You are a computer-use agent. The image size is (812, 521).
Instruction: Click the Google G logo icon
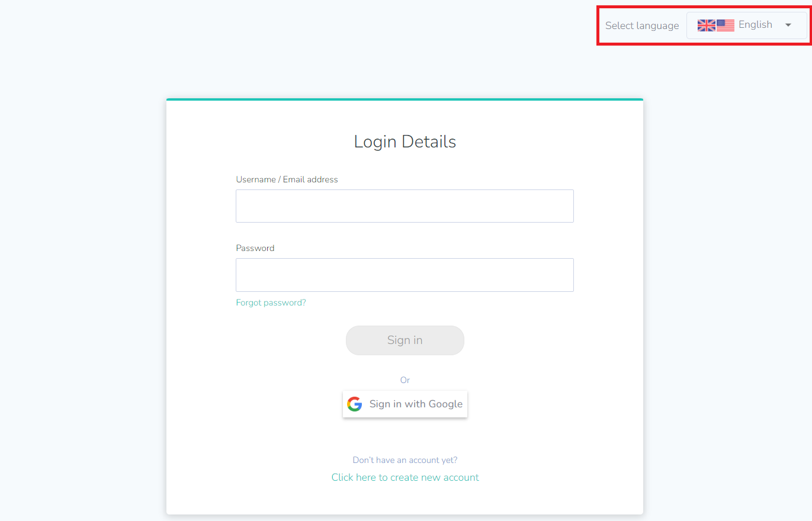click(355, 404)
